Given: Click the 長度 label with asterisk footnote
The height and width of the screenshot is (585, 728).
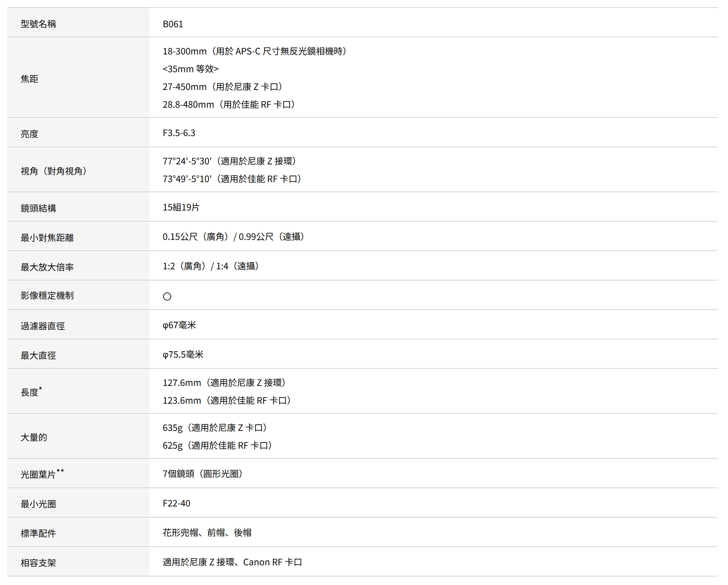Looking at the screenshot, I should click(x=31, y=391).
